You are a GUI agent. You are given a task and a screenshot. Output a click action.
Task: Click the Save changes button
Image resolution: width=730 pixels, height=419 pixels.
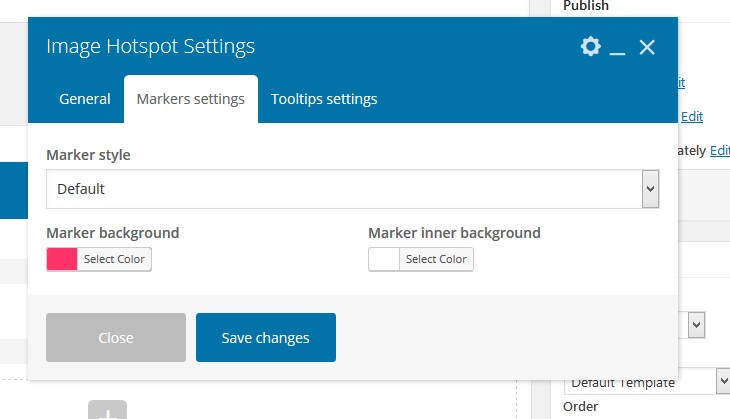coord(266,337)
